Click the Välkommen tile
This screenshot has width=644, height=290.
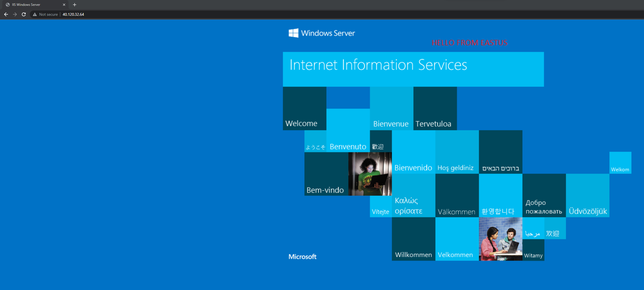click(x=457, y=196)
